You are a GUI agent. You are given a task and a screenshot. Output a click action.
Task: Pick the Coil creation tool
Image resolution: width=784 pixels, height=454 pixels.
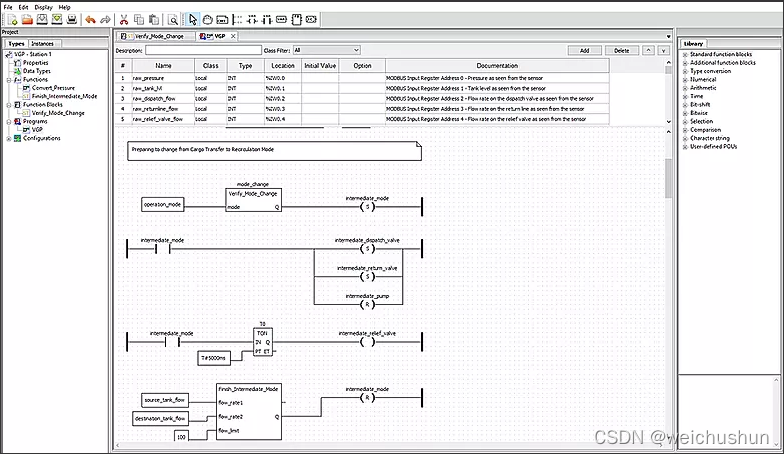(252, 20)
